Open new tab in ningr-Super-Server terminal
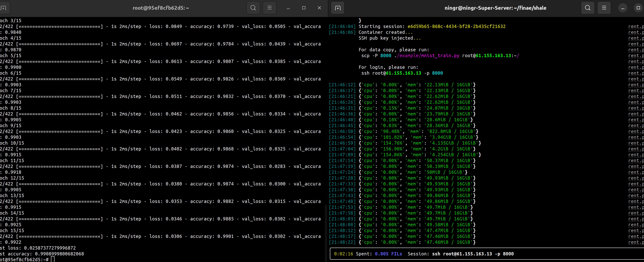 tap(338, 8)
